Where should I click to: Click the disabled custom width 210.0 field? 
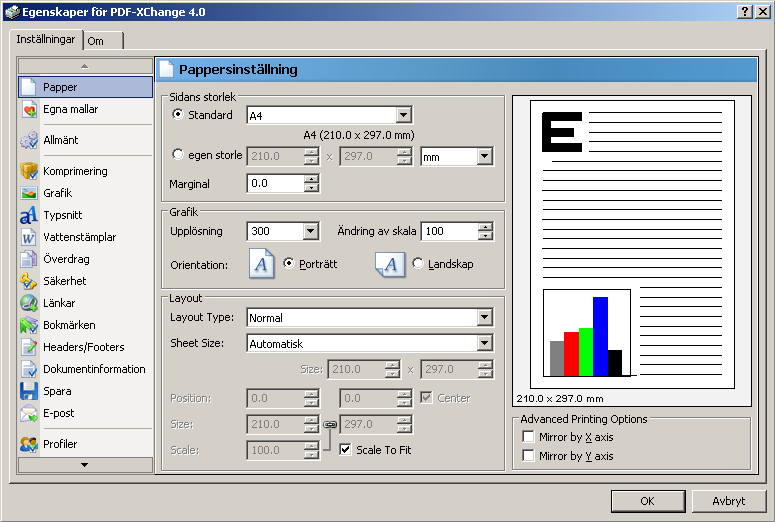(x=275, y=156)
